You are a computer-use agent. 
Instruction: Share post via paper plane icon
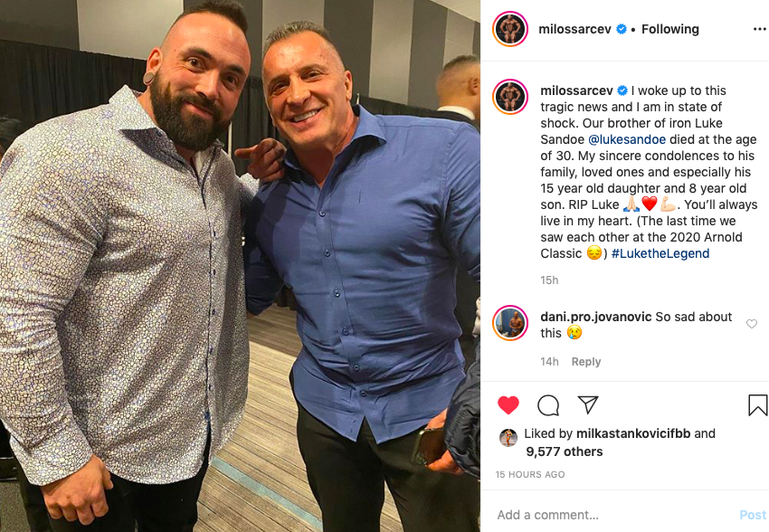pos(587,404)
